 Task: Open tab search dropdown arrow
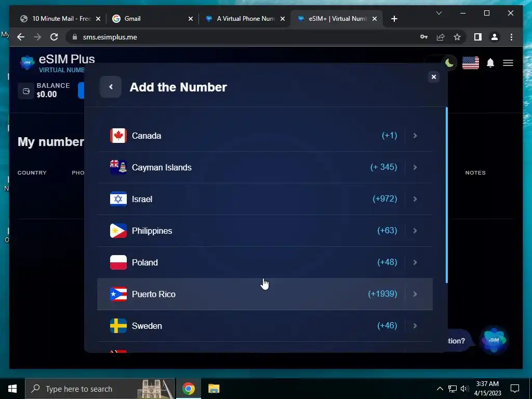tap(438, 13)
